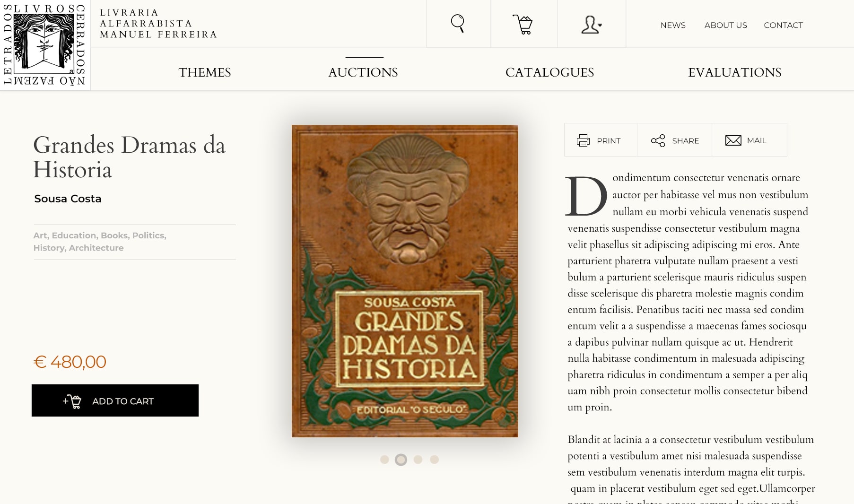Open the CONTACT page
The width and height of the screenshot is (854, 504).
783,25
